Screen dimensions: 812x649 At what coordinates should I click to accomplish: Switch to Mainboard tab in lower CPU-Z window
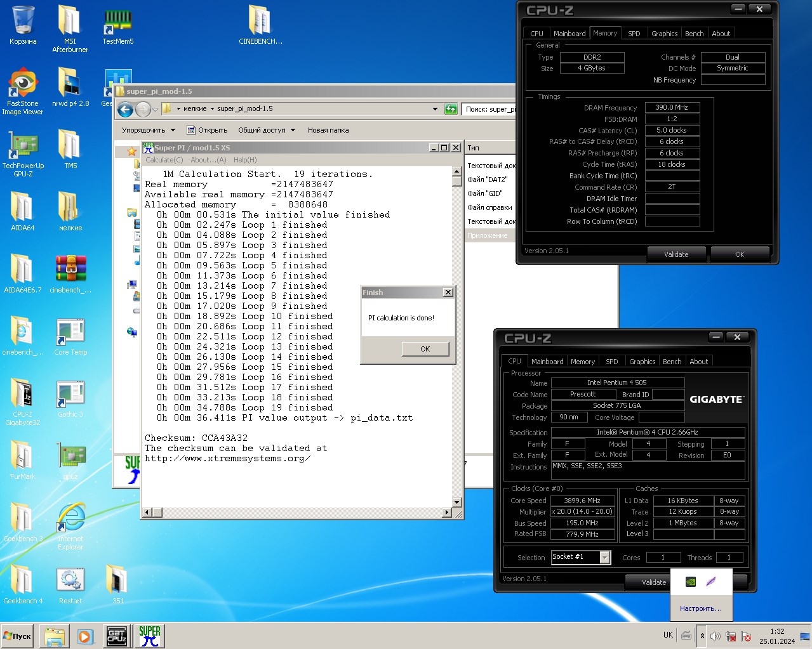tap(547, 362)
